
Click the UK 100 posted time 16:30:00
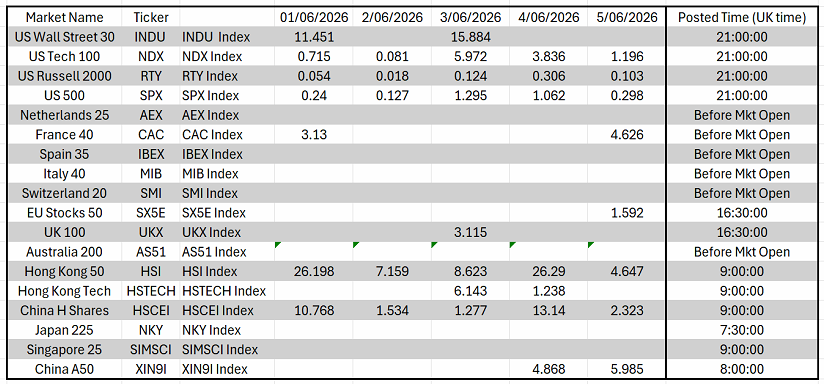pos(741,232)
